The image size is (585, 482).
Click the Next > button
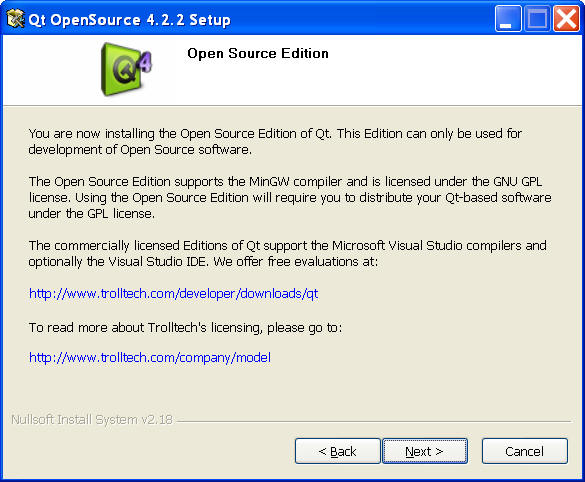tap(425, 451)
